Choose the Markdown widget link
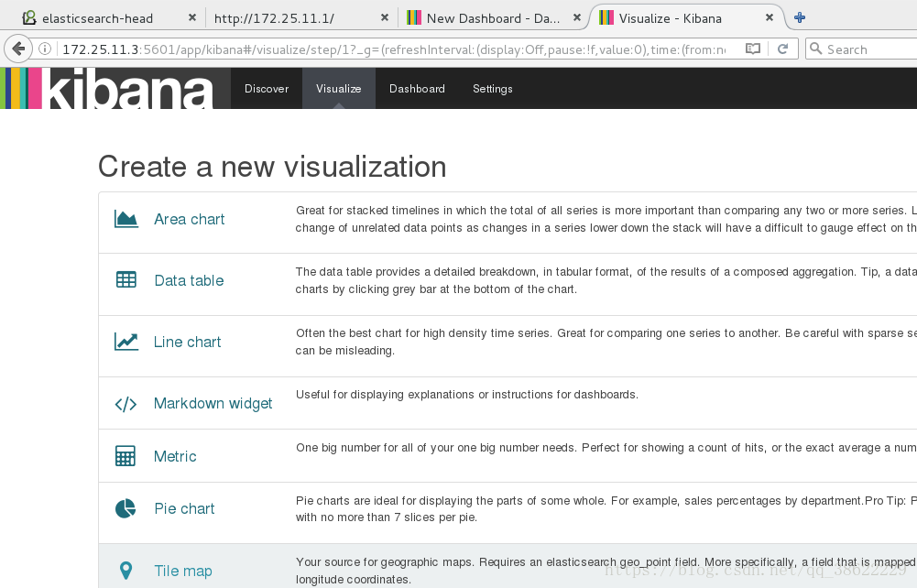917x588 pixels. [x=213, y=404]
